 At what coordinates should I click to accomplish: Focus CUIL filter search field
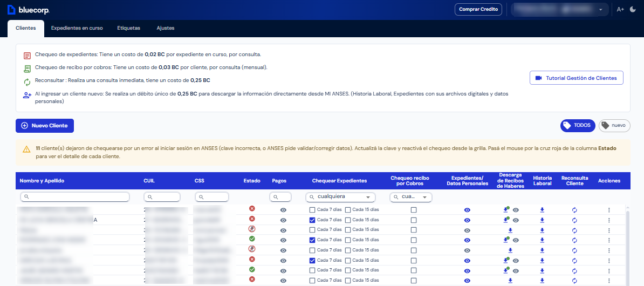point(162,198)
